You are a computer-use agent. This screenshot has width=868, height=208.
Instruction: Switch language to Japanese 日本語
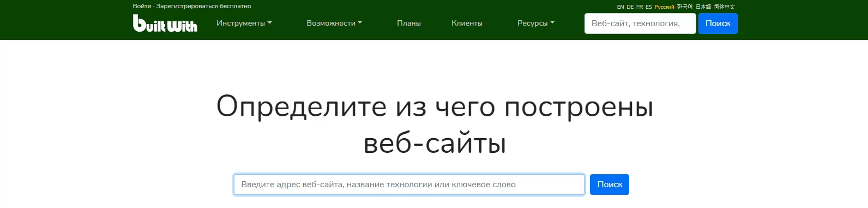(703, 7)
